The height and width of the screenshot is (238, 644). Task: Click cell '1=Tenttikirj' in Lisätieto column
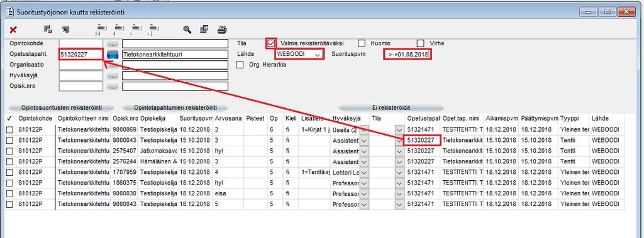click(x=314, y=172)
